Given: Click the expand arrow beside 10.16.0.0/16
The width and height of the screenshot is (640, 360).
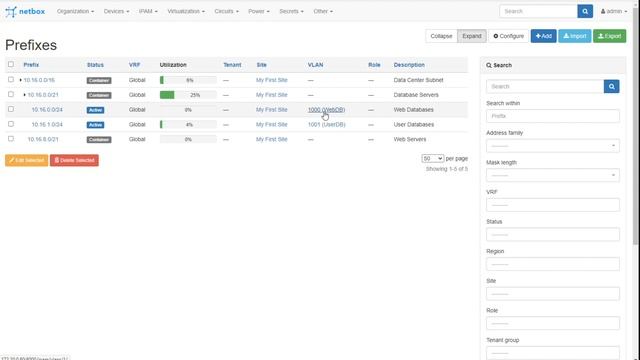Looking at the screenshot, I should [x=20, y=80].
